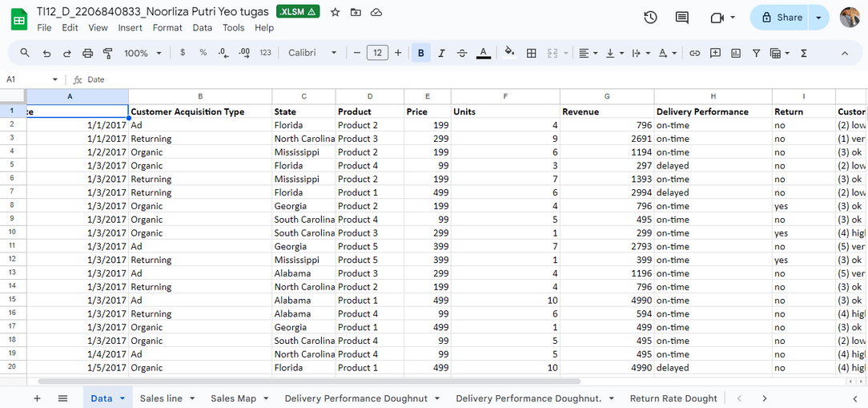
Task: Undo the last action
Action: coord(46,53)
